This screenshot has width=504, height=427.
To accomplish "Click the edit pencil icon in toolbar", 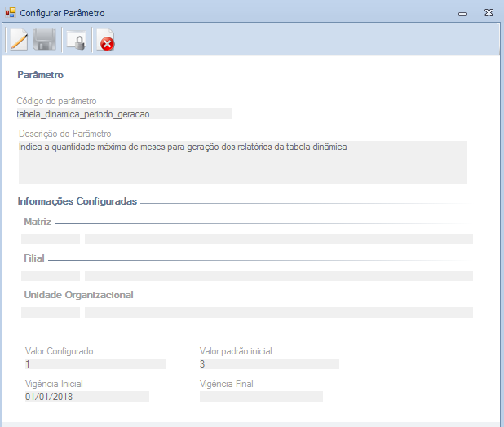I will pos(18,39).
